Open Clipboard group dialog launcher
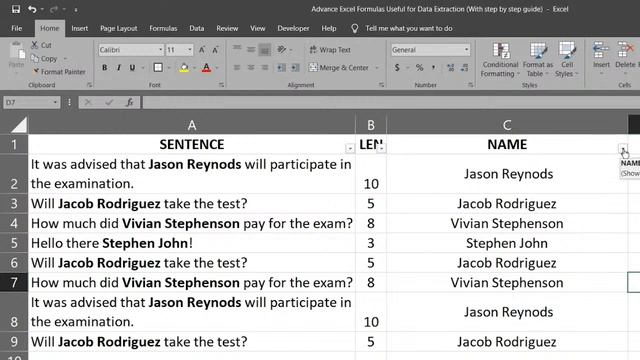The width and height of the screenshot is (640, 360). [x=89, y=85]
